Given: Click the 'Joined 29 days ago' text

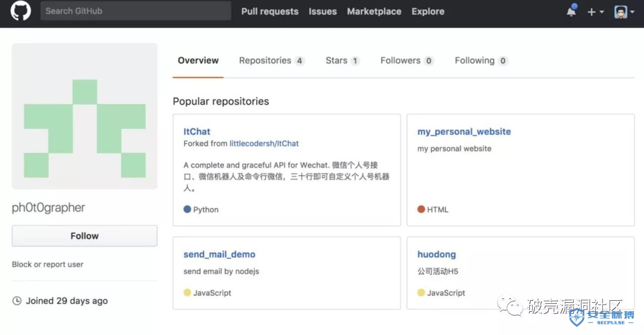Looking at the screenshot, I should [x=67, y=301].
